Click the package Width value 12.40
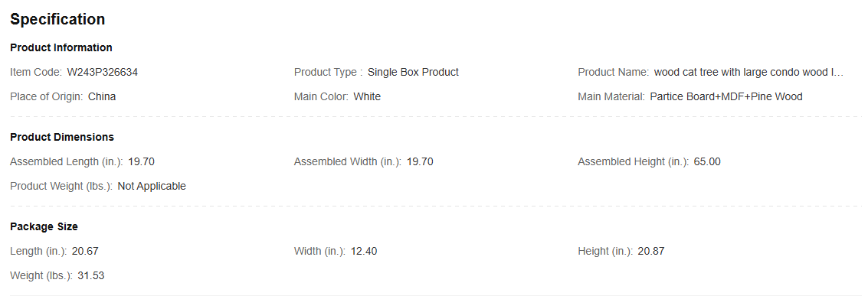868x296 pixels. [x=364, y=252]
